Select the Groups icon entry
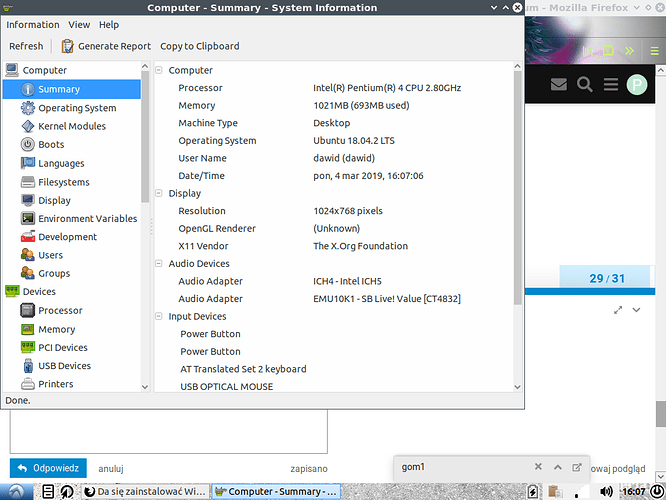Viewport: 666px width, 500px height. point(28,273)
